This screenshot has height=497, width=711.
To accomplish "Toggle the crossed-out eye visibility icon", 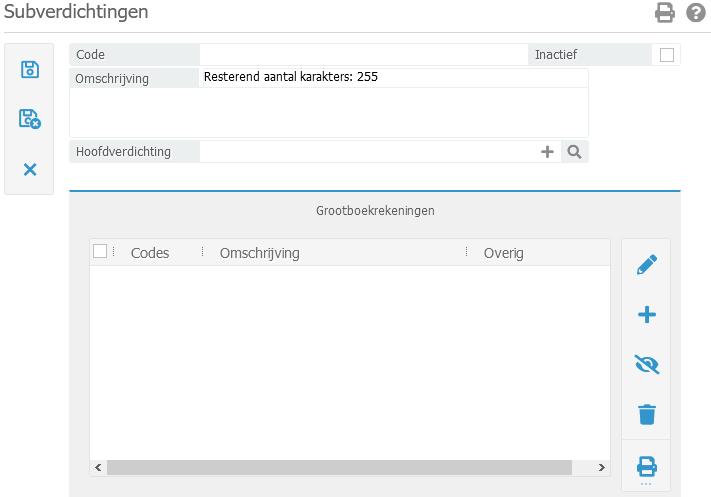I will (x=647, y=364).
